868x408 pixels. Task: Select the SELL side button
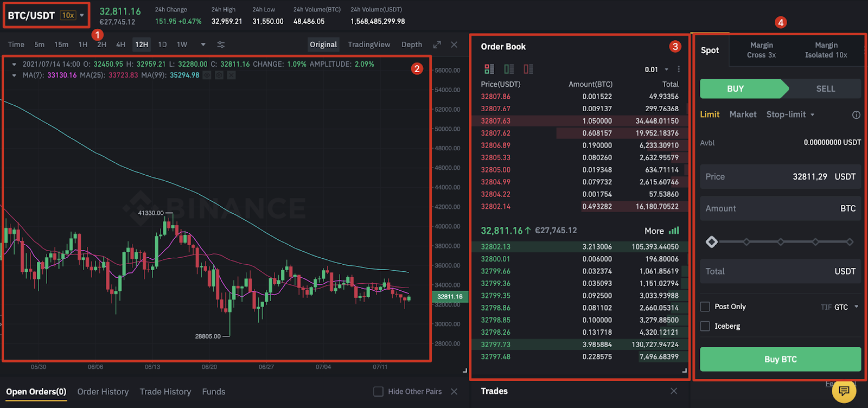[825, 88]
